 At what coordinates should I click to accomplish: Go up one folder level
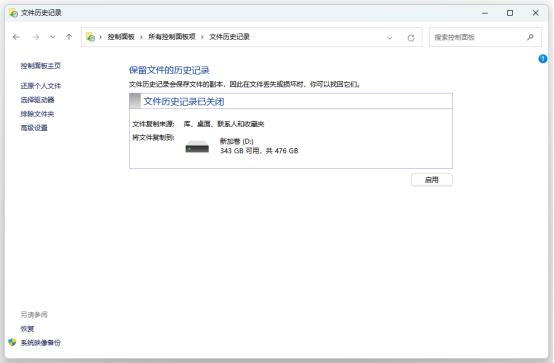69,37
